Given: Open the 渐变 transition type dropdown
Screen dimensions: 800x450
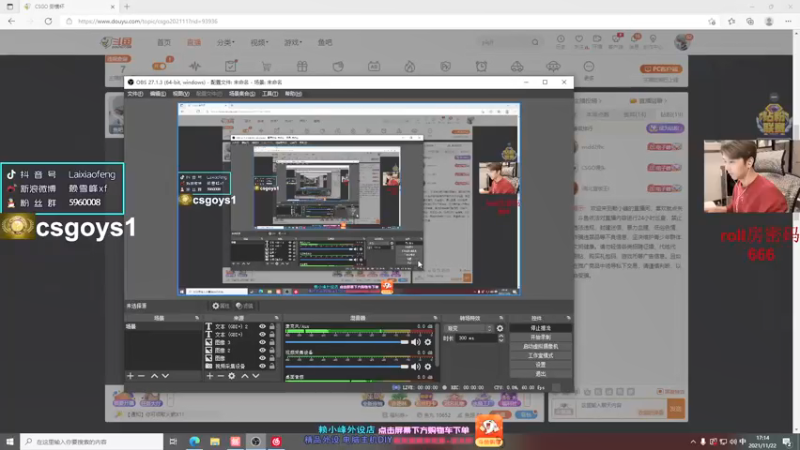Looking at the screenshot, I should coord(468,329).
